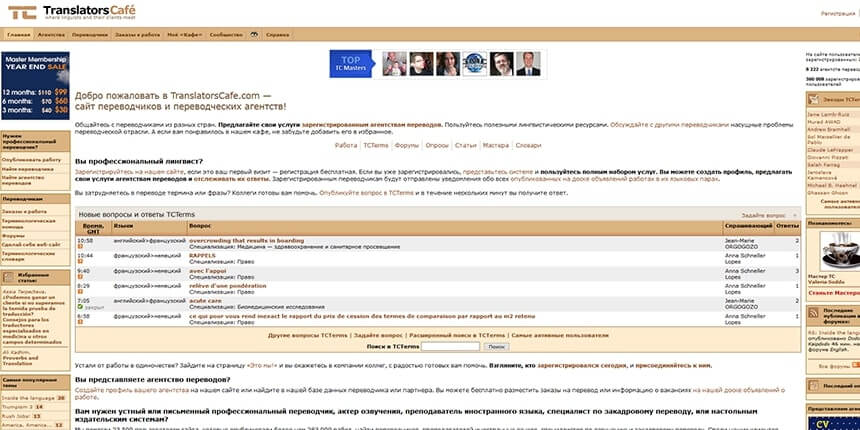
Task: Click the Работа quick link
Action: click(x=346, y=145)
